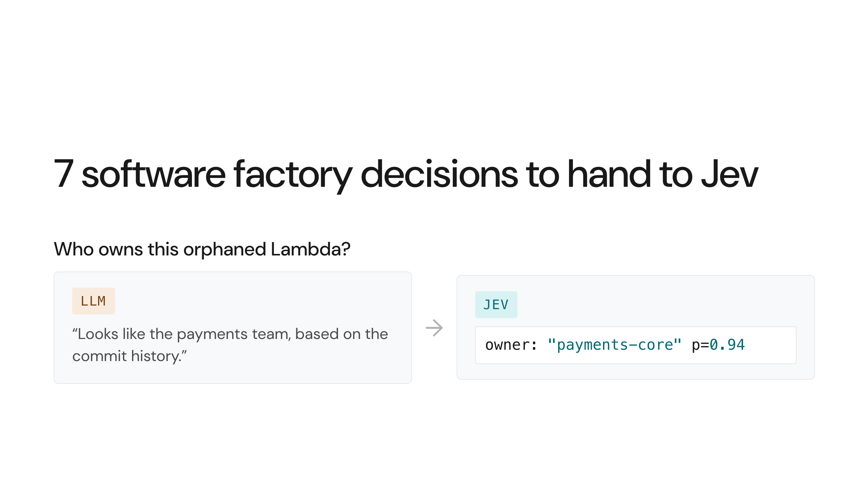Click the word 'Lambda?' in the subheading
Viewport: 868px width, 487px height.
(310, 249)
